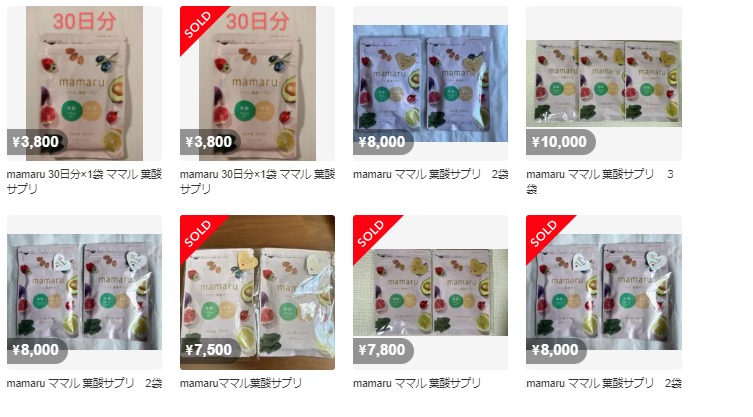753x417 pixels.
Task: Click the ¥7,500 price tag
Action: point(210,350)
